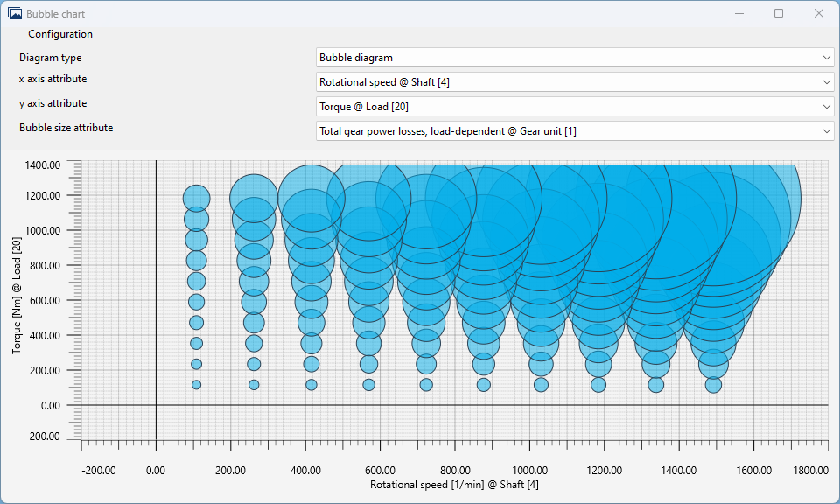Click the 'Bubble chart' window title text

[56, 14]
